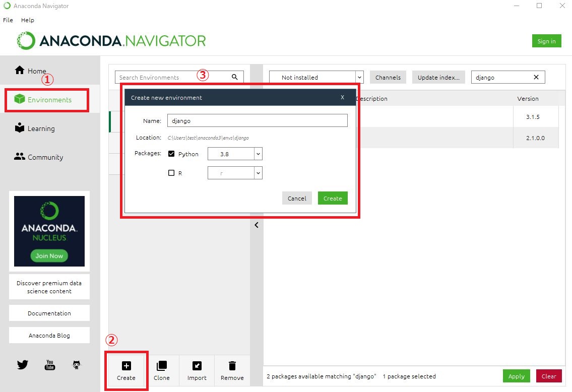This screenshot has height=392, width=572.
Task: Click the Version column header
Action: tap(528, 98)
